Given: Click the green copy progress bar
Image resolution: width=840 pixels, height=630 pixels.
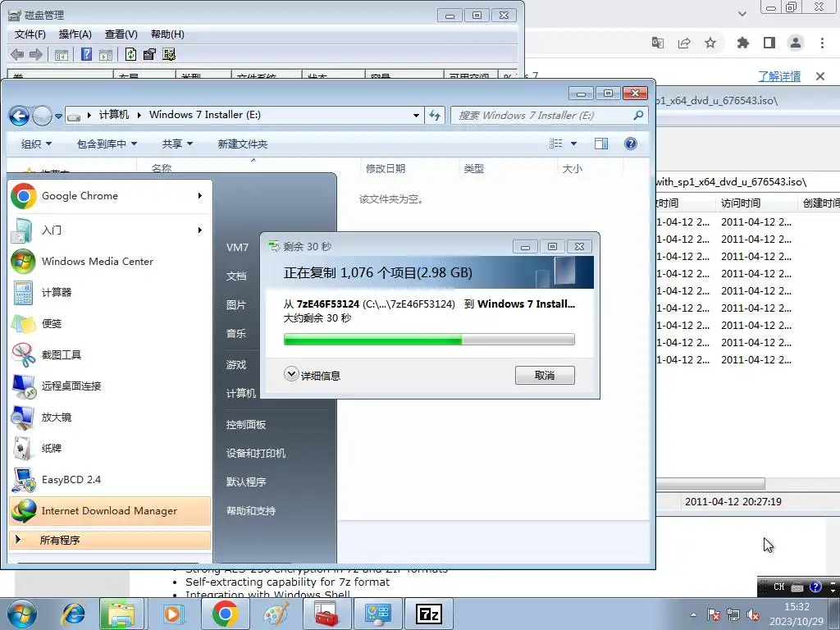Looking at the screenshot, I should [x=429, y=340].
